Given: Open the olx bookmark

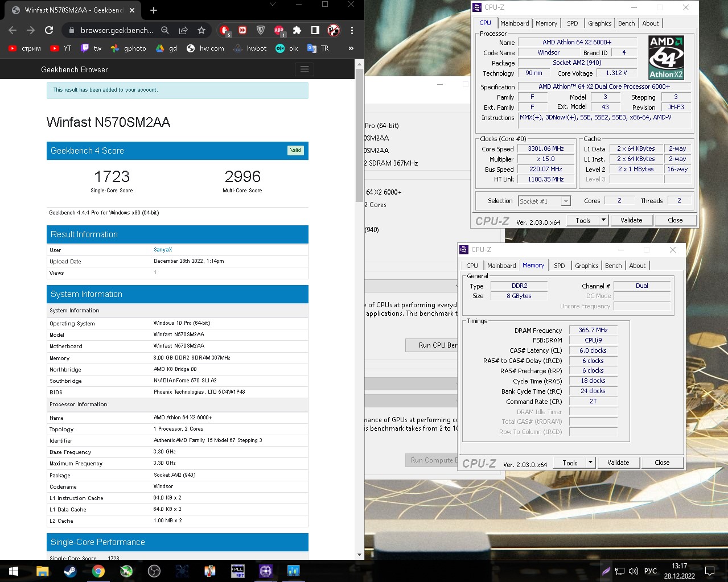Looking at the screenshot, I should click(287, 48).
